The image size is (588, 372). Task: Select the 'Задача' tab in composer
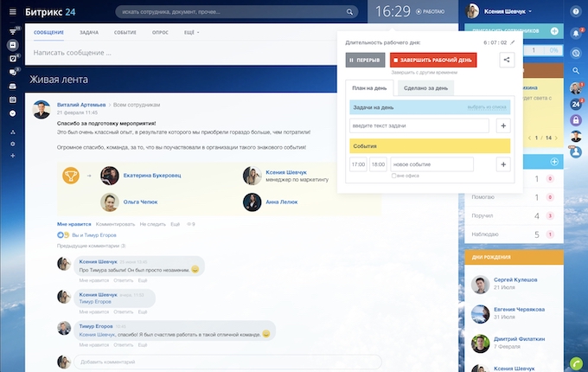point(89,32)
